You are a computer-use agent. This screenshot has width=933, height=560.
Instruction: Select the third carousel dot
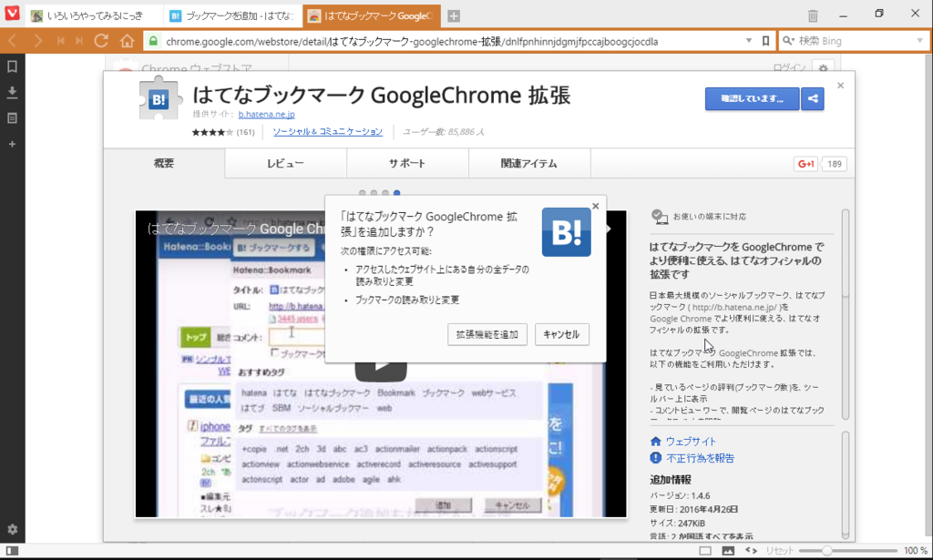[385, 193]
